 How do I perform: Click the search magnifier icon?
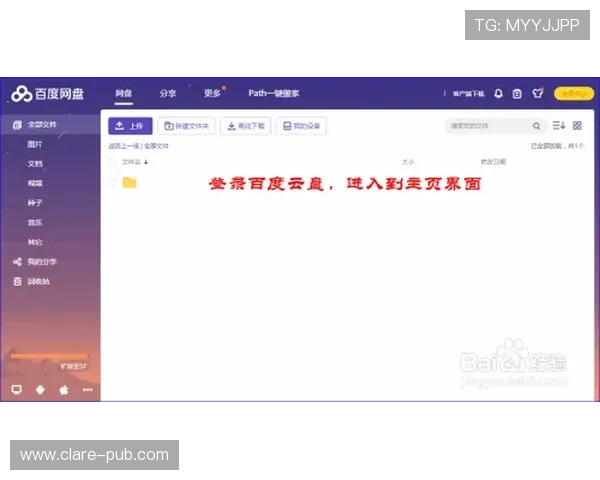point(536,126)
